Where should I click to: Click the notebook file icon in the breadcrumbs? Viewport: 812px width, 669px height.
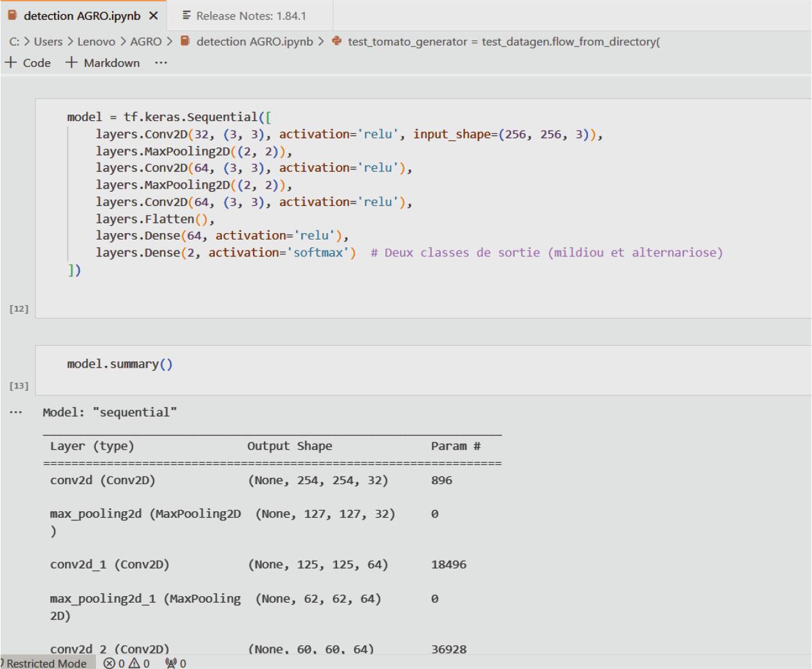point(185,41)
